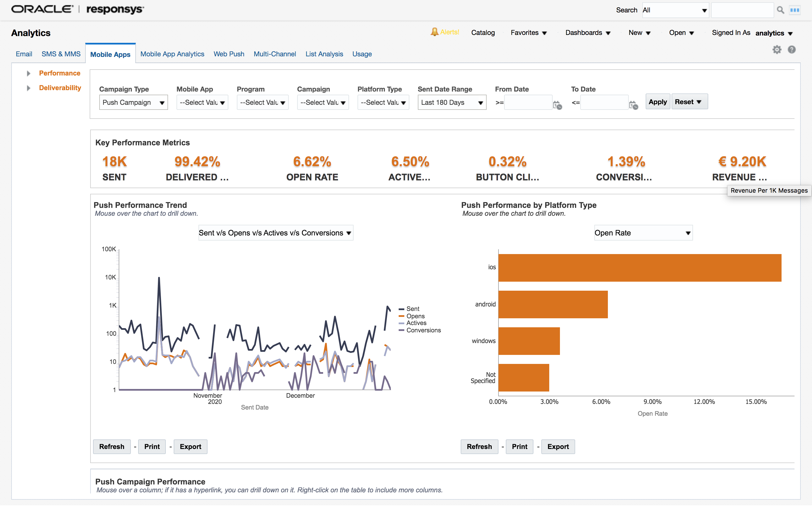This screenshot has width=812, height=507.
Task: Expand the Performance tree section
Action: click(28, 74)
